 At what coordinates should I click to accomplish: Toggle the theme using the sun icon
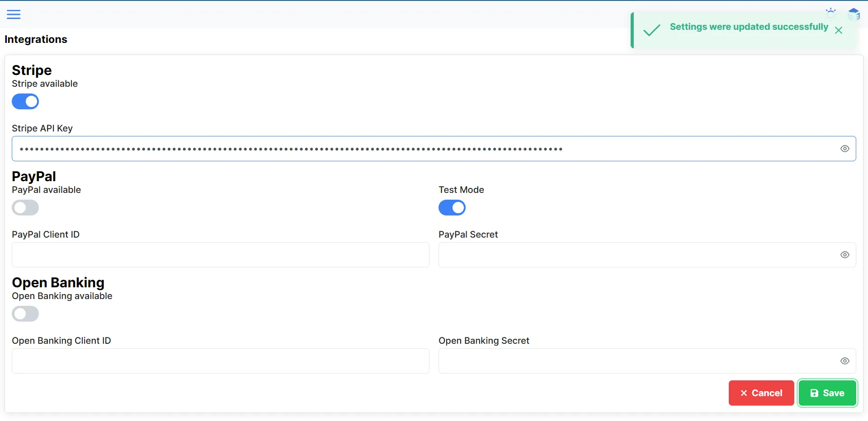coord(831,14)
